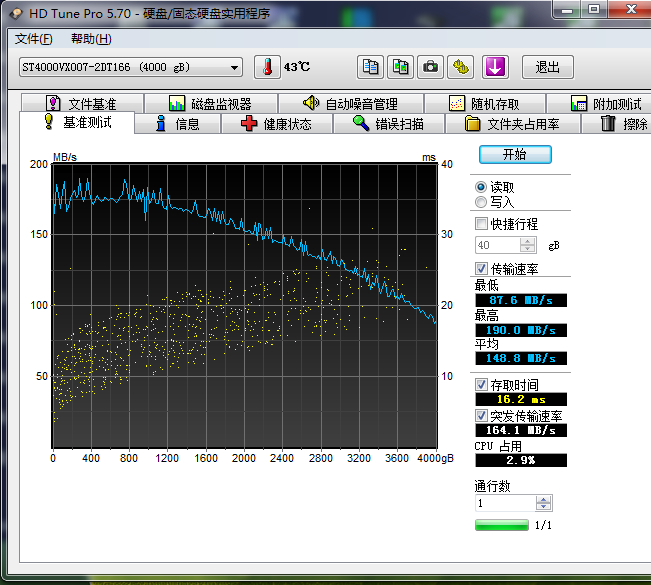Click the 退出 exit button

point(548,67)
